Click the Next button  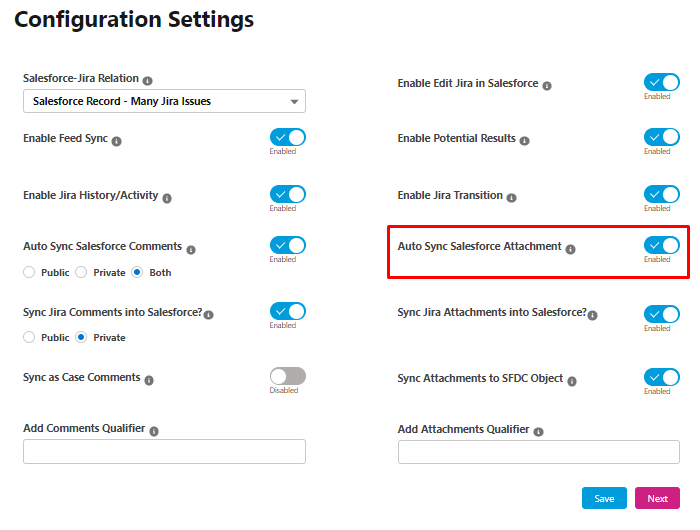click(x=657, y=498)
